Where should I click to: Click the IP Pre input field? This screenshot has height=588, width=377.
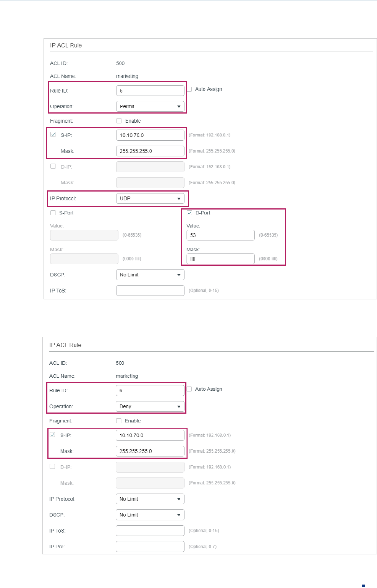click(x=150, y=546)
